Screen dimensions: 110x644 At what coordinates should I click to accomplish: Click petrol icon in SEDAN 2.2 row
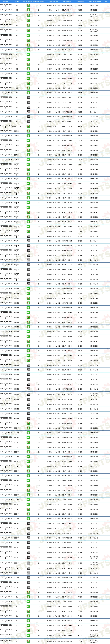(x=28, y=452)
